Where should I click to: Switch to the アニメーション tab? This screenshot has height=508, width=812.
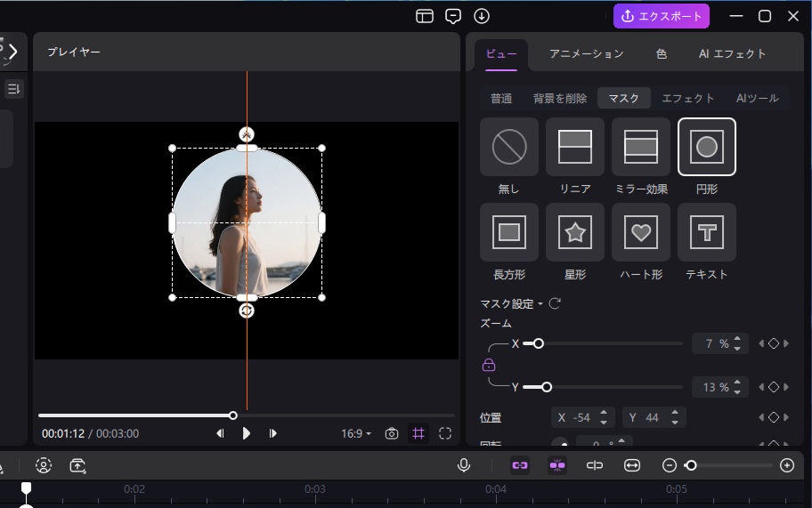[x=586, y=53]
